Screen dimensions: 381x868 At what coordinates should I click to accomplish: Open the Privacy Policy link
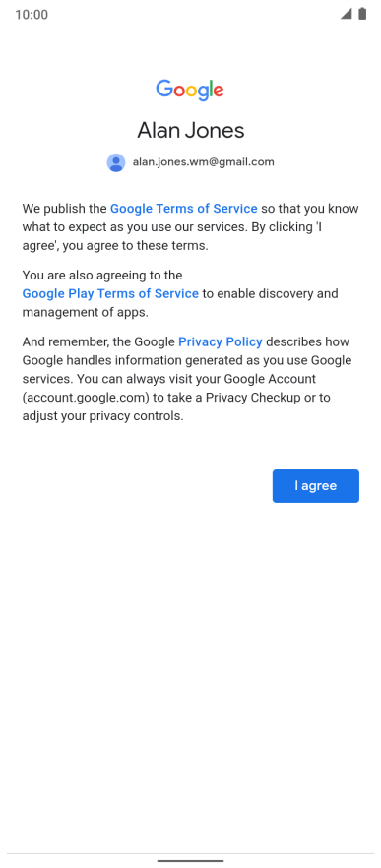(221, 341)
